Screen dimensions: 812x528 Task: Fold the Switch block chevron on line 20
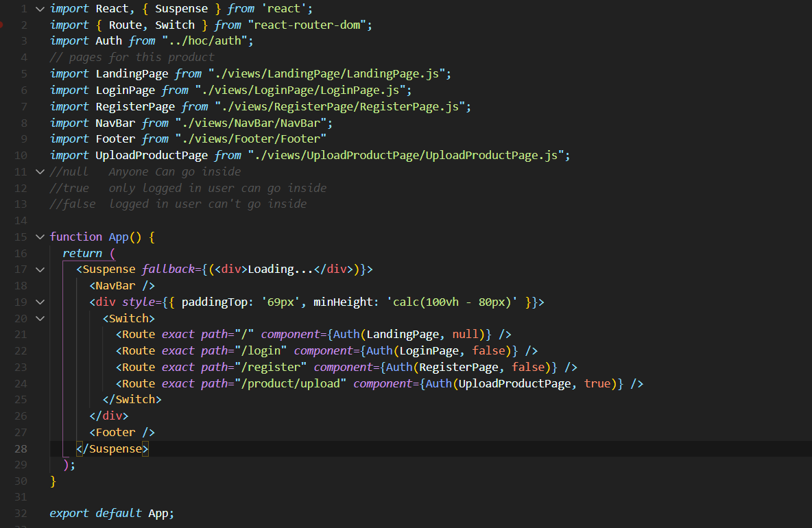point(40,319)
